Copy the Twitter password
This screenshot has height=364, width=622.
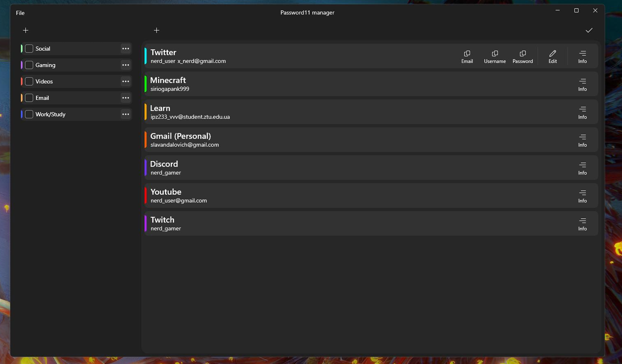[523, 57]
